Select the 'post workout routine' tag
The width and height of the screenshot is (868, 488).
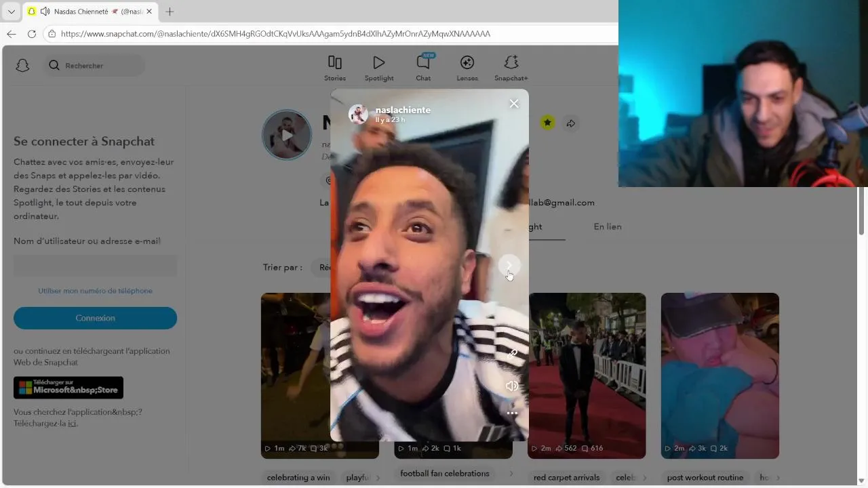[705, 478]
